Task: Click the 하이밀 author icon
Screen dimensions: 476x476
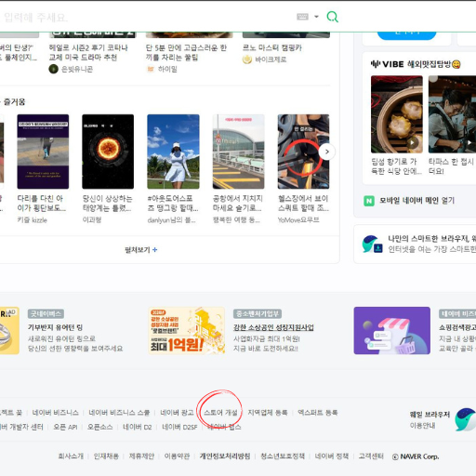Action: point(151,69)
